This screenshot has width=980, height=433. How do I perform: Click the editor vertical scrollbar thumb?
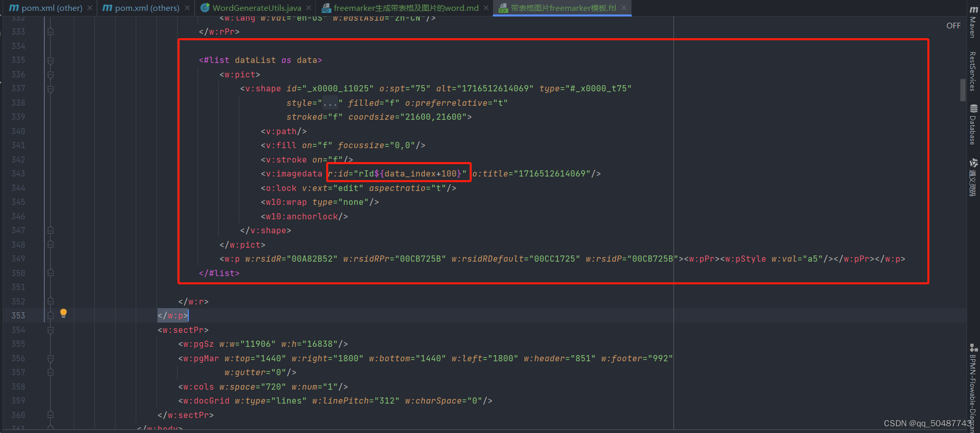point(963,90)
